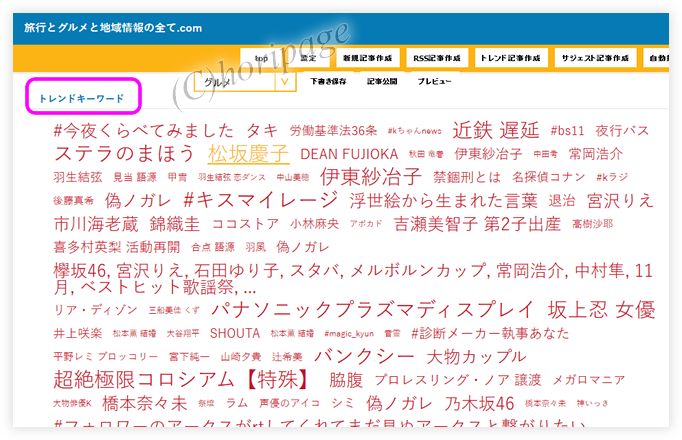Pick the 小林麻央 keyword
The image size is (682, 440).
coord(314,224)
